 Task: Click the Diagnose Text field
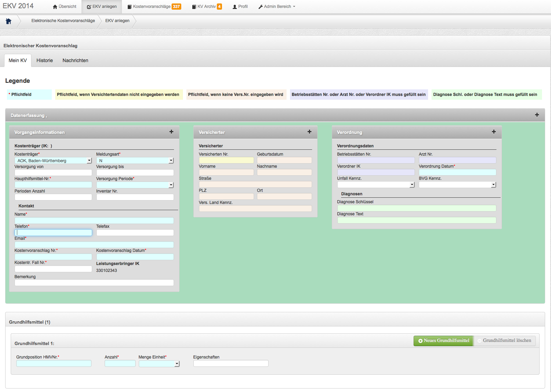pyautogui.click(x=416, y=220)
